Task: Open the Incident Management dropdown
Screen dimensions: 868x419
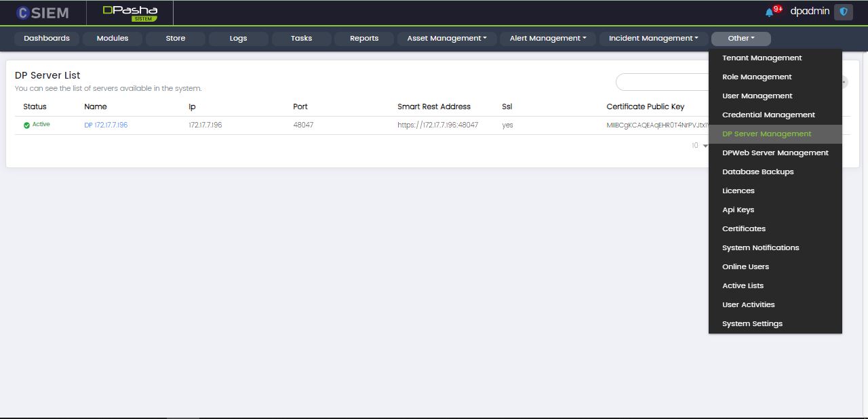Action: tap(653, 39)
